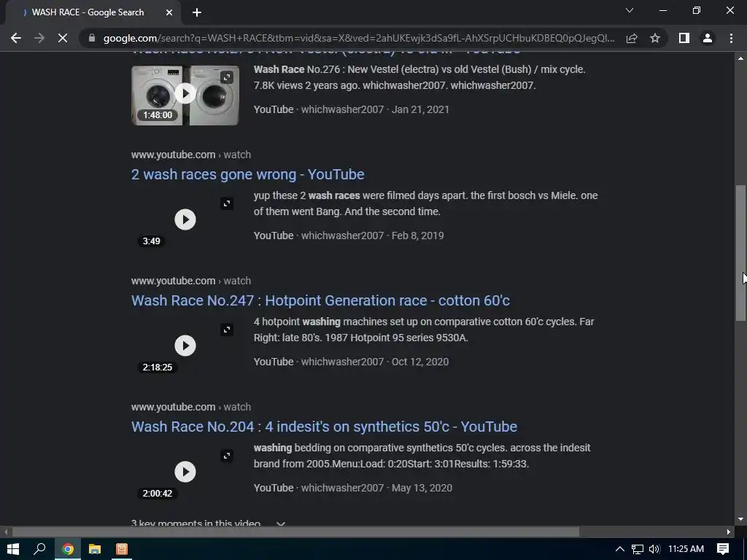Open a new browser tab
Image resolution: width=747 pixels, height=560 pixels.
197,12
